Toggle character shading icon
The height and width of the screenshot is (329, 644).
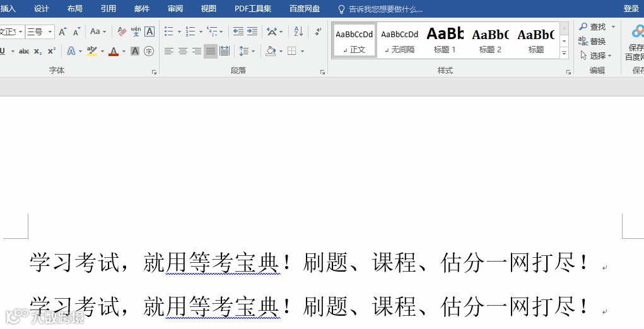point(135,51)
